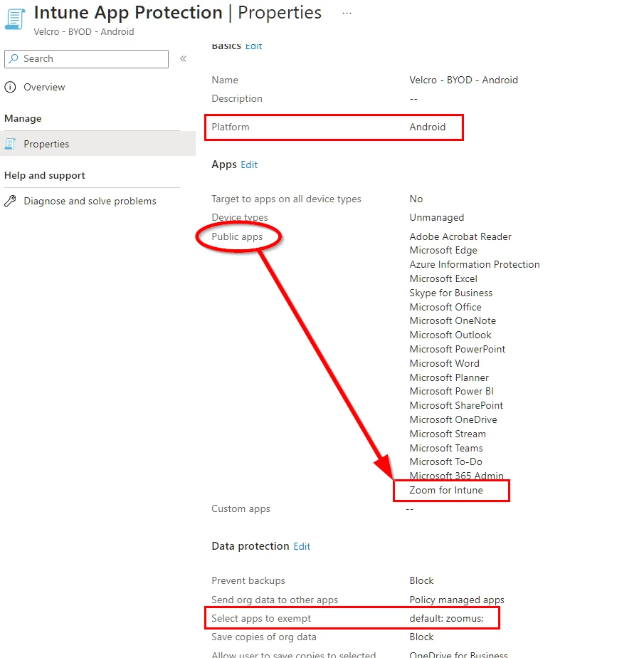This screenshot has height=658, width=644.
Task: Click Microsoft Excel in the apps list
Action: pyautogui.click(x=443, y=278)
